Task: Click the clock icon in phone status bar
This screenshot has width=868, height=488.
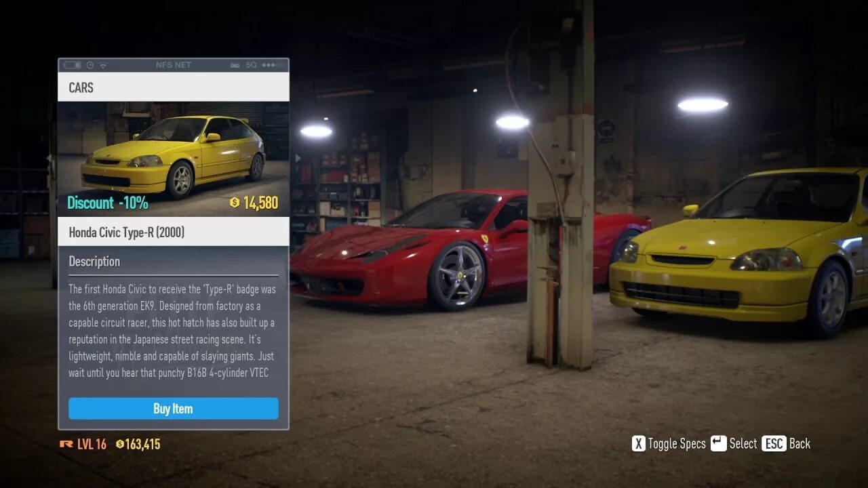Action: coord(90,65)
